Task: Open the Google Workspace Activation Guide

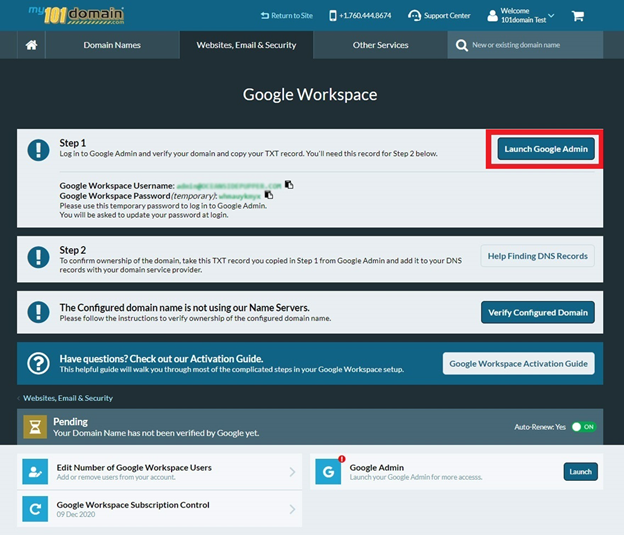Action: pyautogui.click(x=518, y=363)
